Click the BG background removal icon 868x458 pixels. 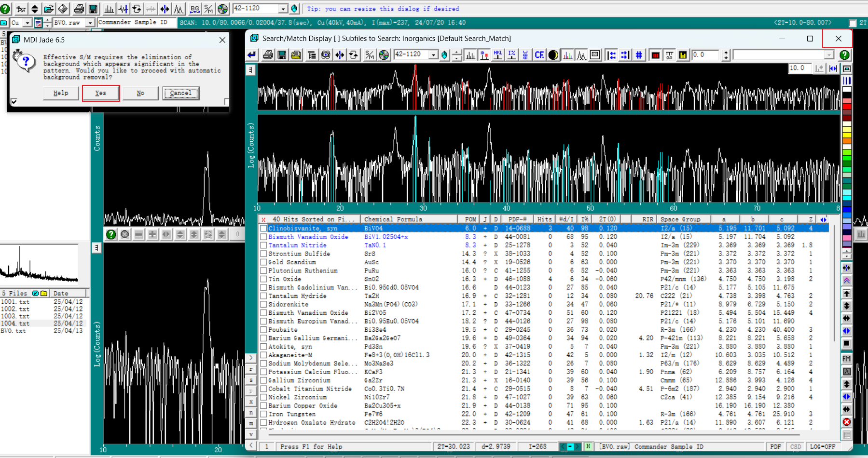(194, 9)
